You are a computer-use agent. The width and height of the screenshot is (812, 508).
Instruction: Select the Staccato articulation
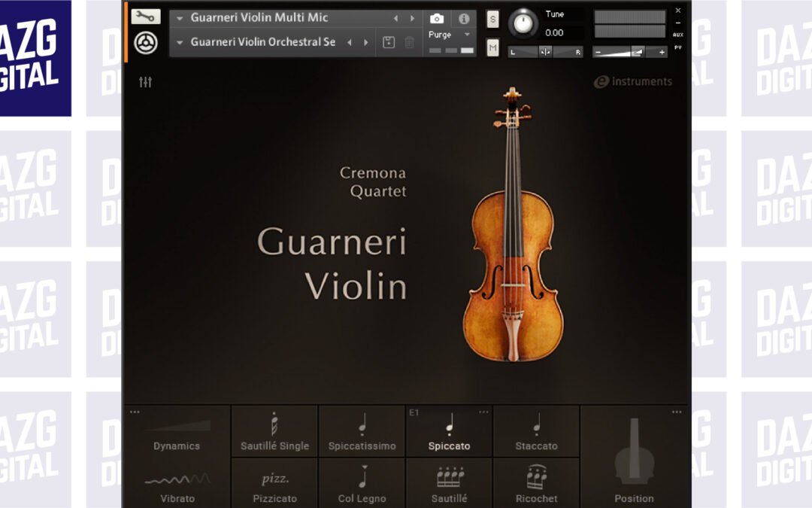pyautogui.click(x=537, y=431)
